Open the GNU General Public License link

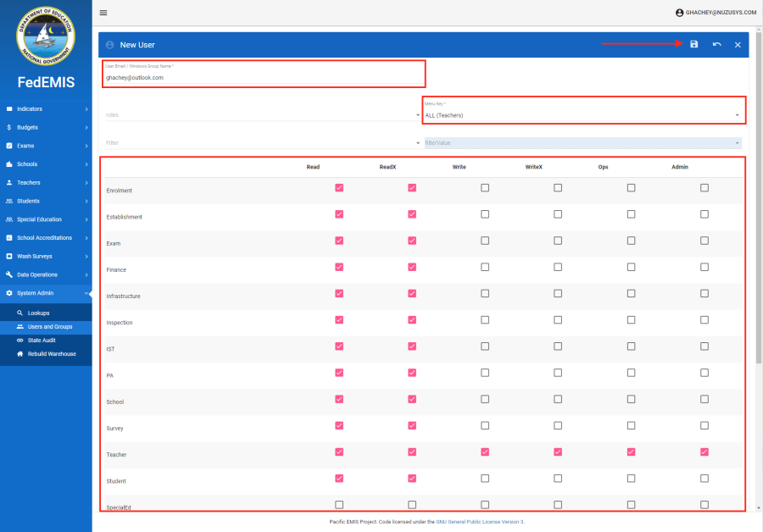click(x=479, y=522)
